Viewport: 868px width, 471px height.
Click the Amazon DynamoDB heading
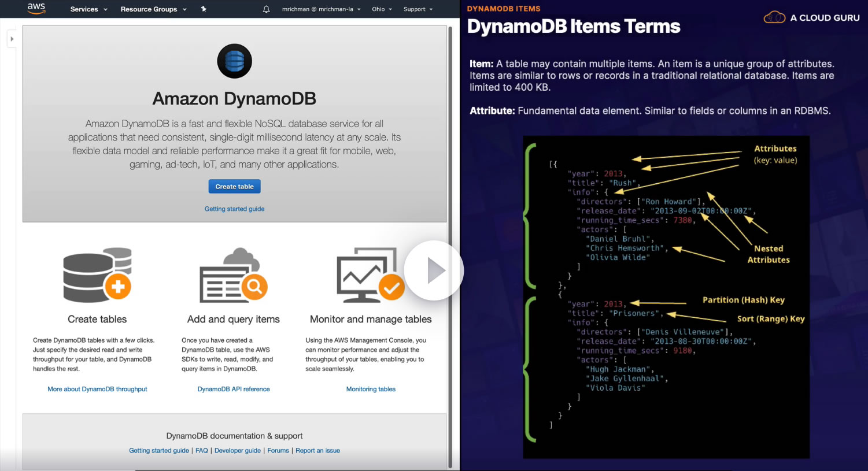tap(234, 99)
